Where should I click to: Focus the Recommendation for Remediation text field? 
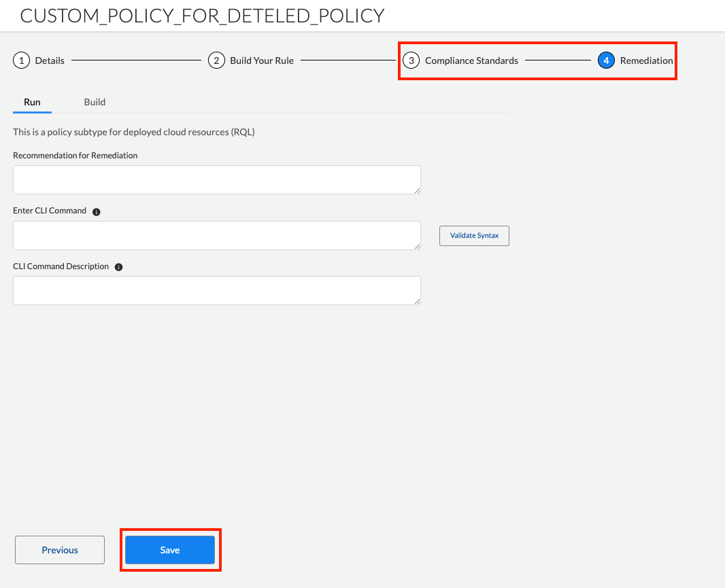click(x=216, y=179)
